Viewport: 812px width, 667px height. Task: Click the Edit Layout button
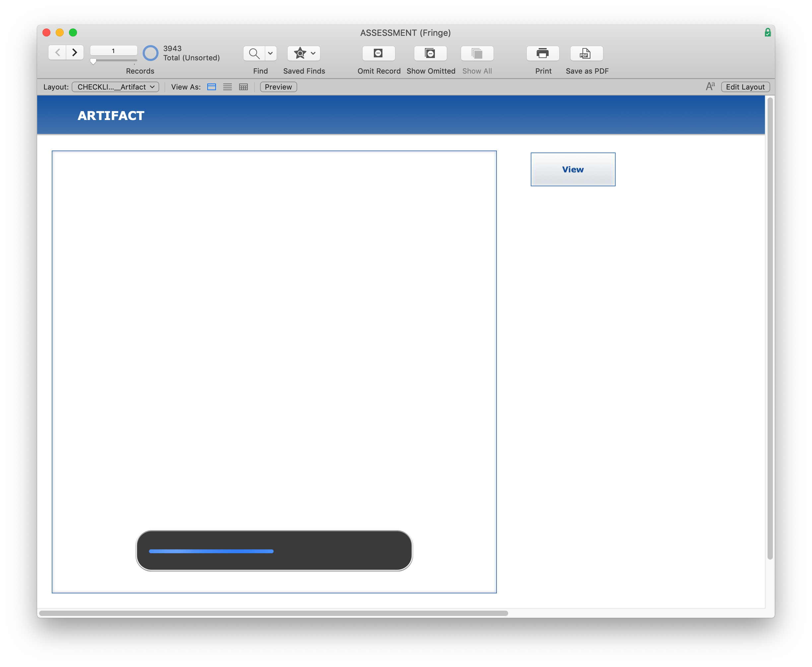click(x=745, y=87)
